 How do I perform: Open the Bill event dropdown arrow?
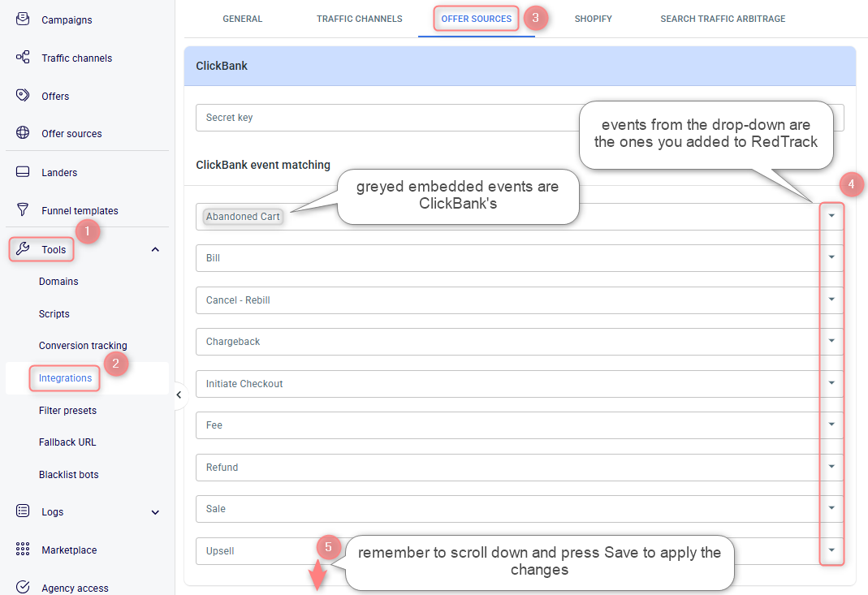[x=831, y=257]
